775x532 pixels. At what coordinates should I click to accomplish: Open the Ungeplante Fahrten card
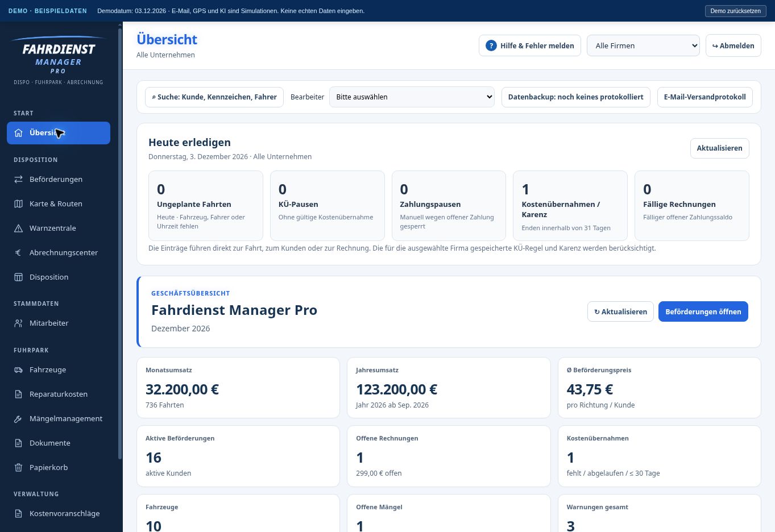tap(206, 206)
